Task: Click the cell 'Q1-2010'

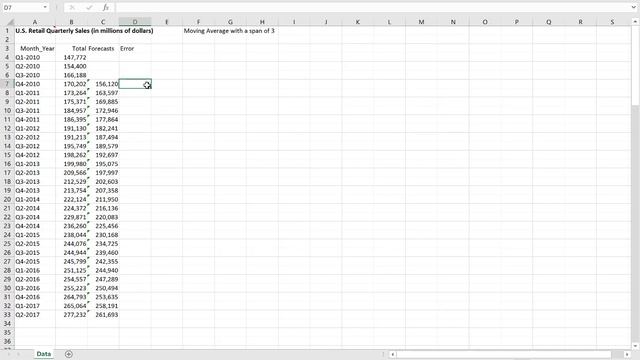Action: (28, 58)
